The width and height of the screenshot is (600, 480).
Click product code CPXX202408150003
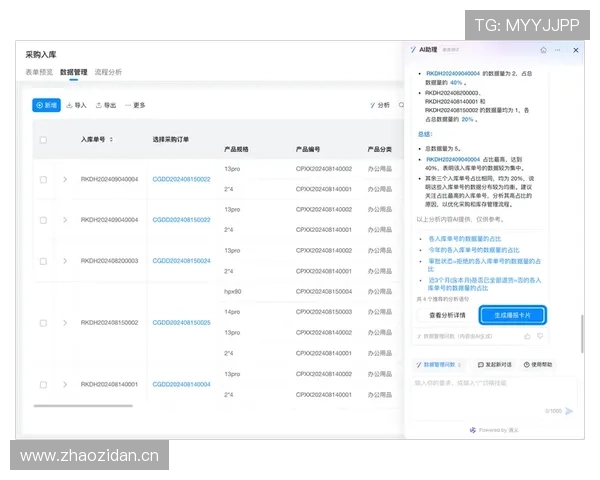click(324, 312)
